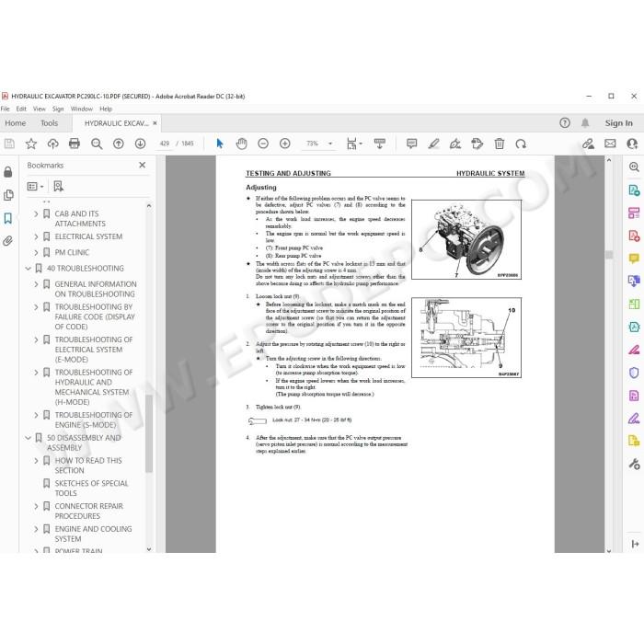This screenshot has height=644, width=644.
Task: Open the Window menu
Action: (x=82, y=109)
